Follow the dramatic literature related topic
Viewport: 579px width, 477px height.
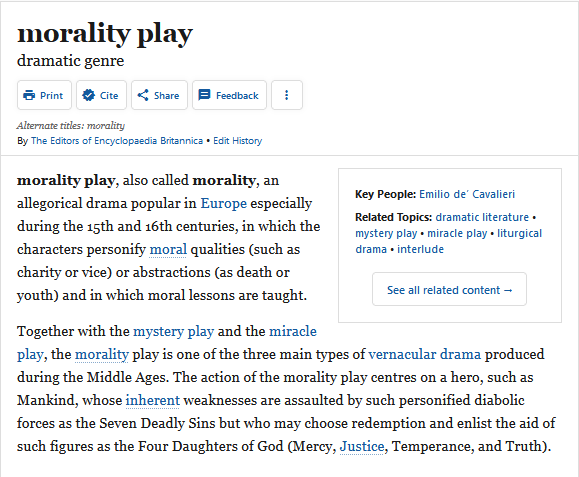482,217
